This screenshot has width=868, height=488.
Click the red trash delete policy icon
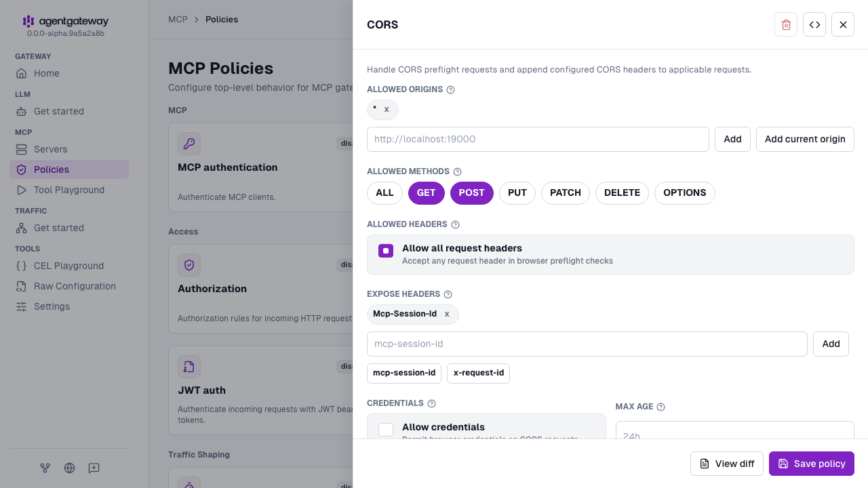tap(786, 24)
